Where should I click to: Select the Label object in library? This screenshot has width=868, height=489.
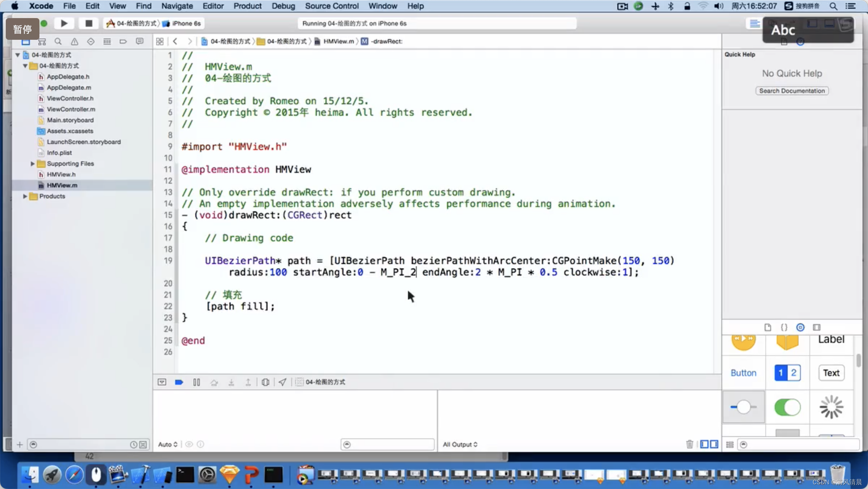pos(831,339)
